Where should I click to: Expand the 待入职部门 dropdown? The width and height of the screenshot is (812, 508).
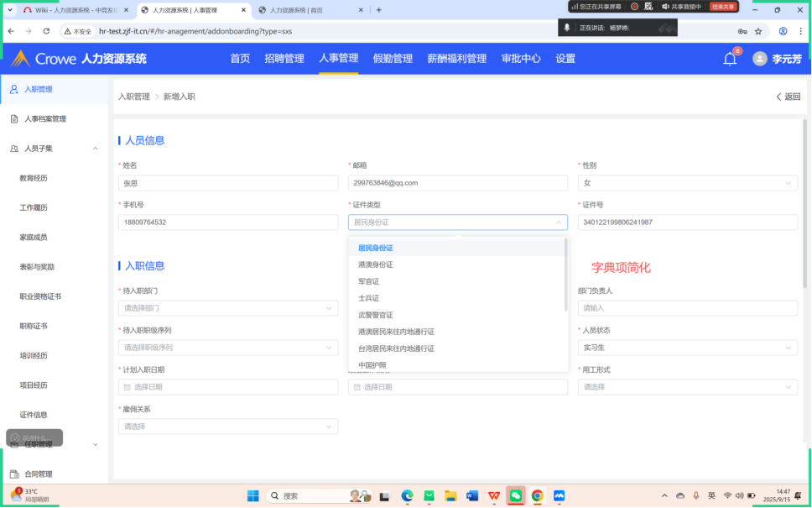tap(228, 308)
